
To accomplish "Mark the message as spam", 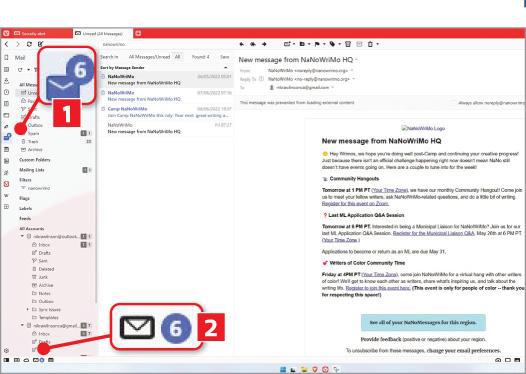I will (348, 44).
